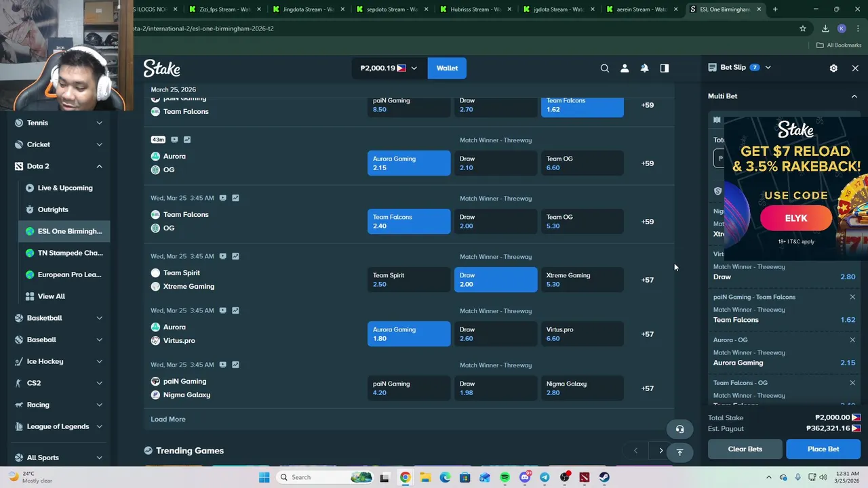Viewport: 868px width, 488px height.
Task: Open stream icon for Team Falcons vs OG match
Action: [222, 198]
